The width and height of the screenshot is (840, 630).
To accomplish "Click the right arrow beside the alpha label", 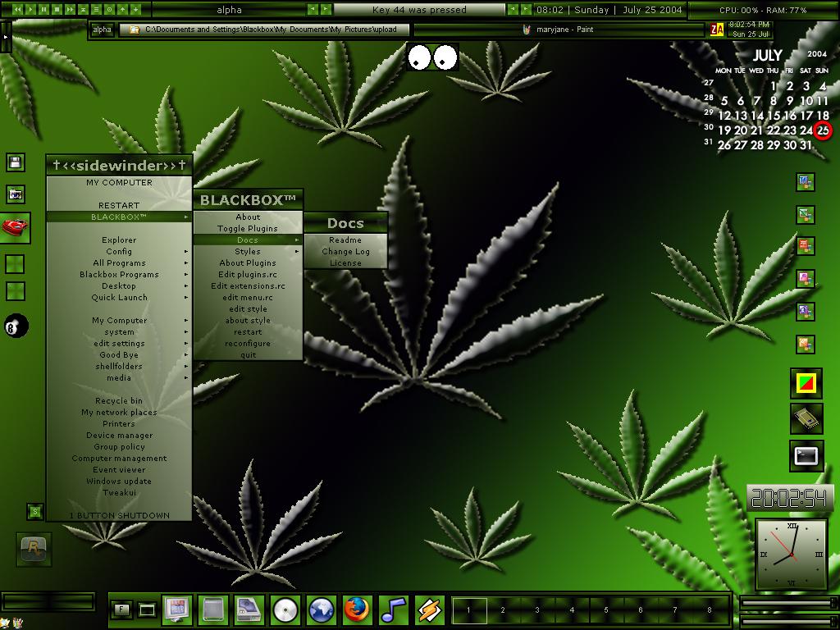I will click(325, 9).
